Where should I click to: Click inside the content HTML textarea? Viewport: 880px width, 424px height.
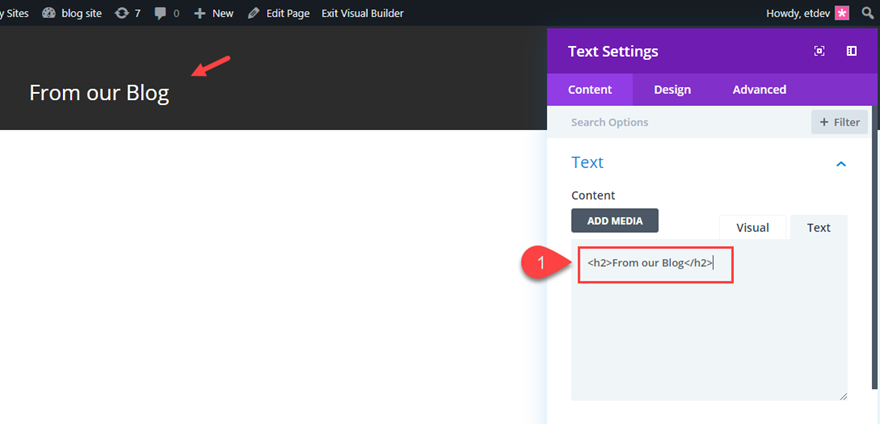pyautogui.click(x=709, y=320)
